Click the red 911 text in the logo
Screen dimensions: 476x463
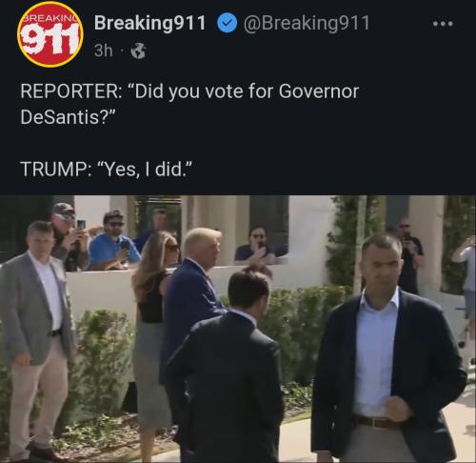(x=50, y=38)
